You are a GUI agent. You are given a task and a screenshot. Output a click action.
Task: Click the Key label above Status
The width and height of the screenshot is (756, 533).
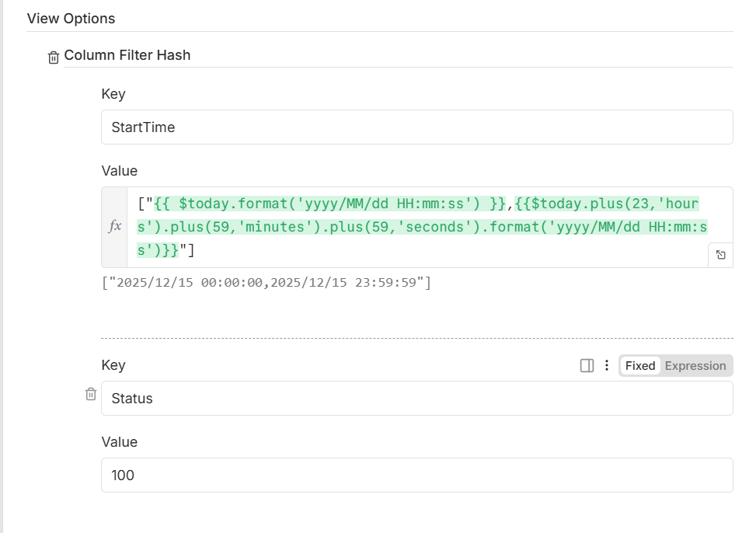point(113,365)
